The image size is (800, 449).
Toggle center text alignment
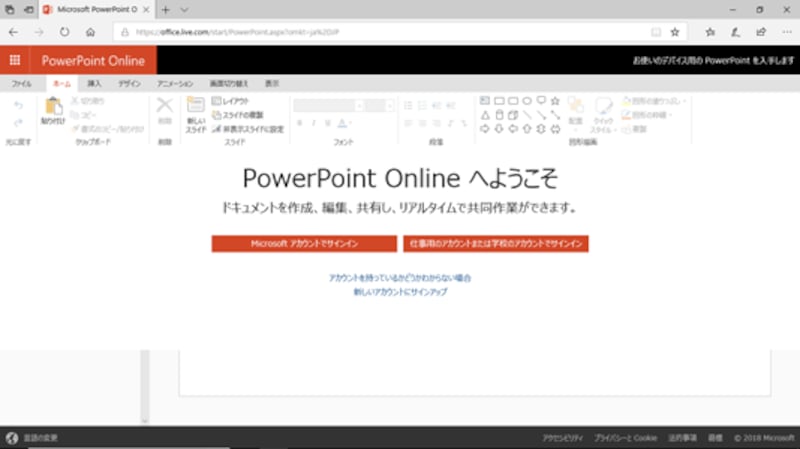click(422, 123)
